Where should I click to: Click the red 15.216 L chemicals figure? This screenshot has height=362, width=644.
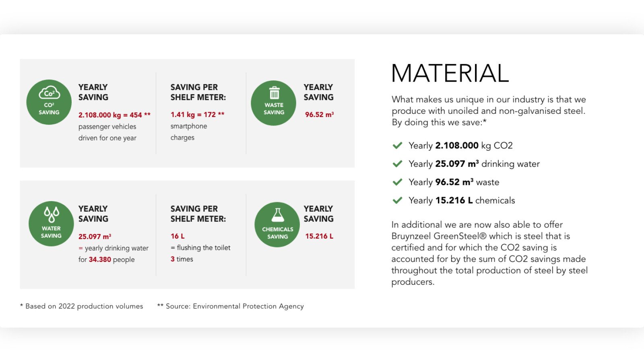tap(319, 236)
